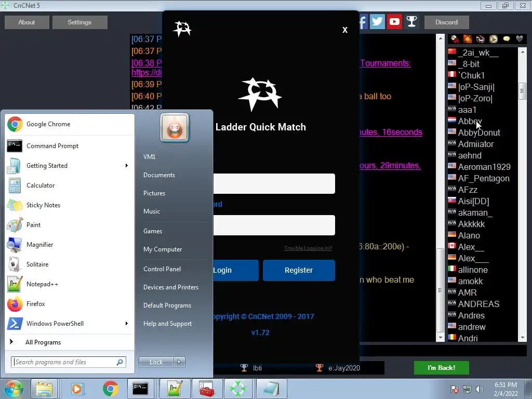Open Pictures in Start menu
Viewport: 532px width, 399px height.
coord(154,193)
